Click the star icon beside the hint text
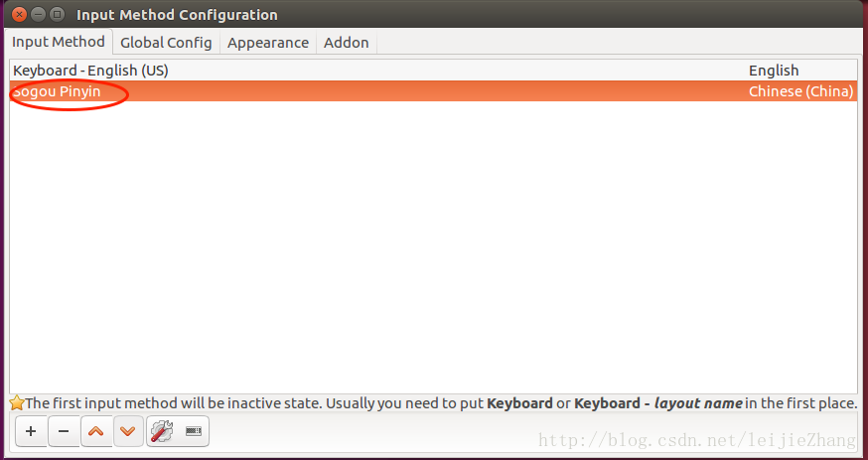 click(x=17, y=403)
